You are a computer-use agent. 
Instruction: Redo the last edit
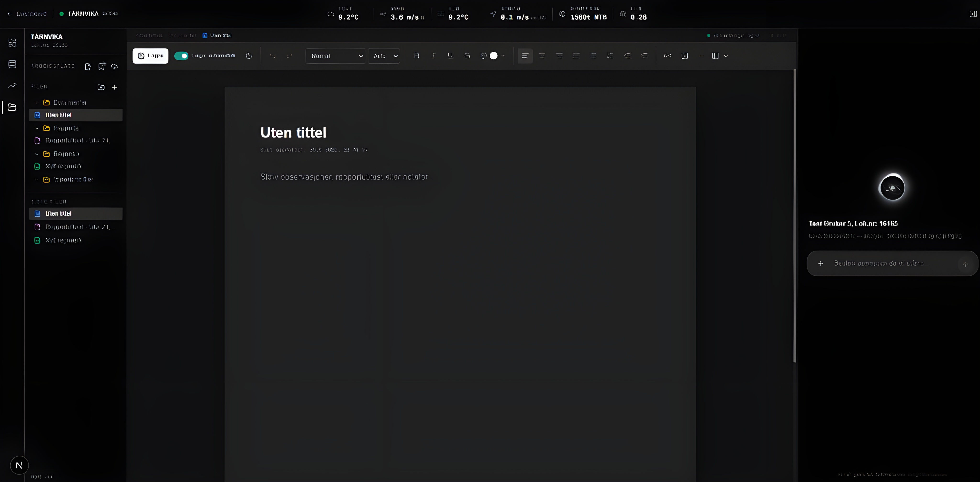289,56
